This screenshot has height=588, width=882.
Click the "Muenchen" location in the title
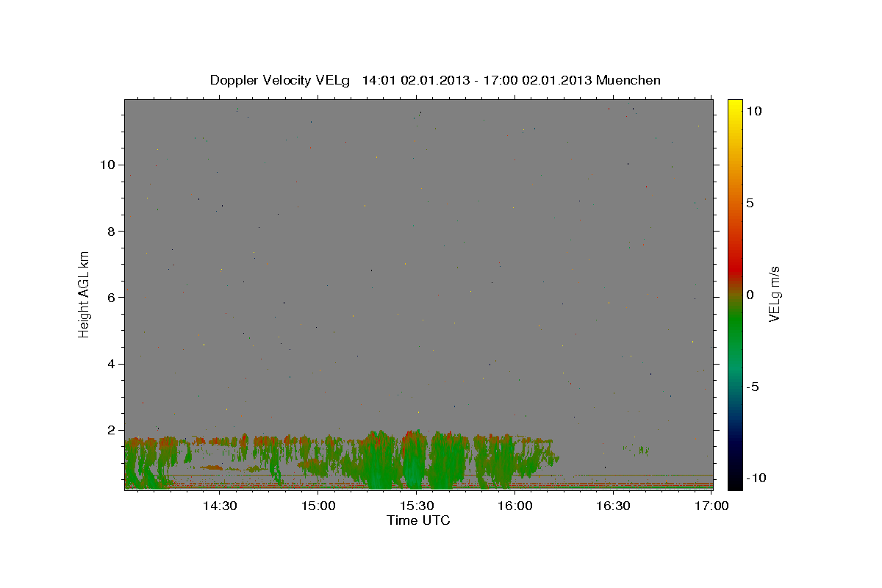click(x=628, y=80)
